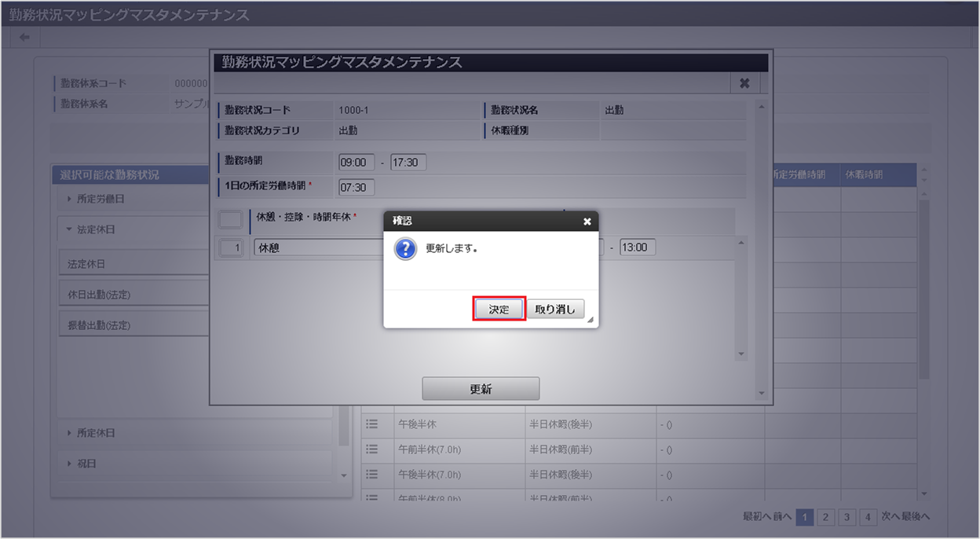This screenshot has width=980, height=539.
Task: Click break list scrollbar up arrow
Action: pos(741,242)
